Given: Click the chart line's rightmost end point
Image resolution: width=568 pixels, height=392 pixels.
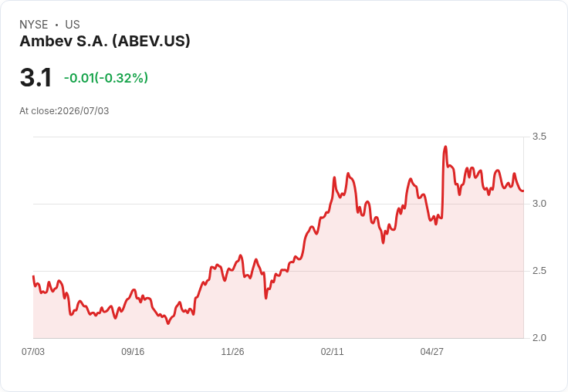Looking at the screenshot, I should click(523, 191).
